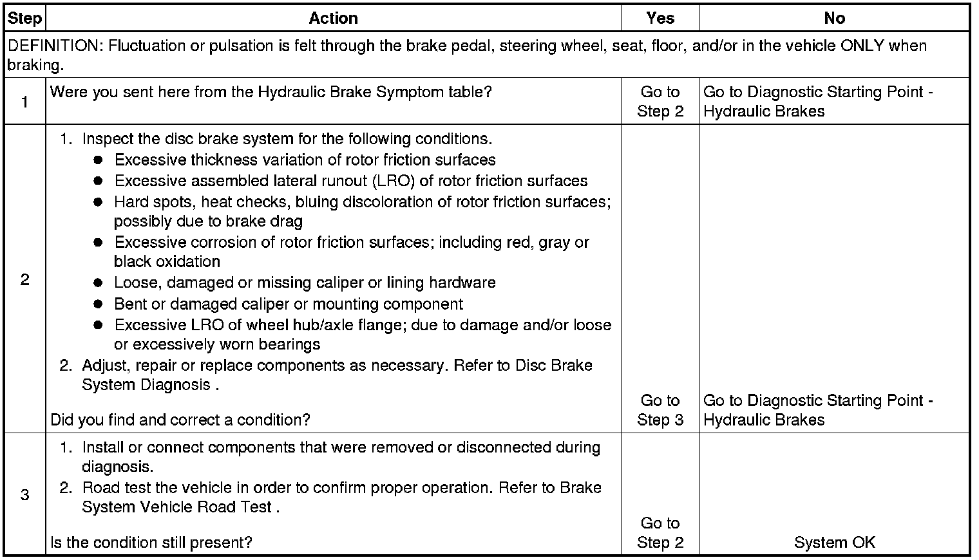The width and height of the screenshot is (979, 560).
Task: Open Diagnostic Starting Point link in step 2 row
Action: coord(818,410)
